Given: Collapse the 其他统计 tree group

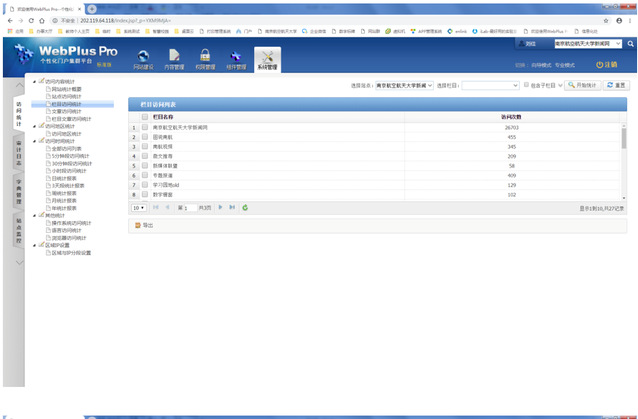Looking at the screenshot, I should 35,216.
